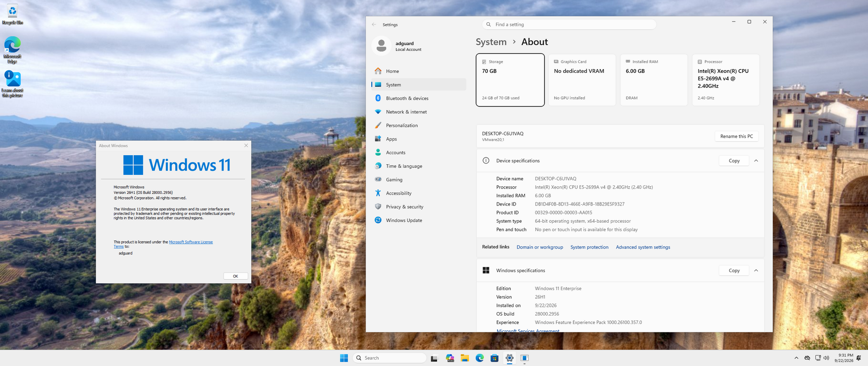Open Domain or workgroup link
The image size is (868, 366).
coord(540,247)
